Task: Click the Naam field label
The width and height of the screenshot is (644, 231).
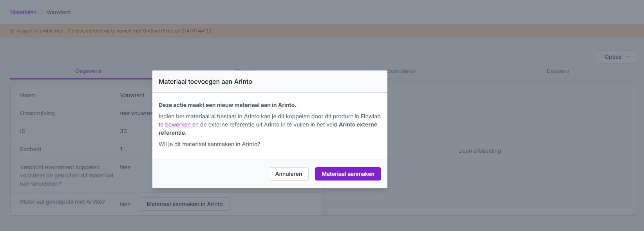Action: point(27,95)
